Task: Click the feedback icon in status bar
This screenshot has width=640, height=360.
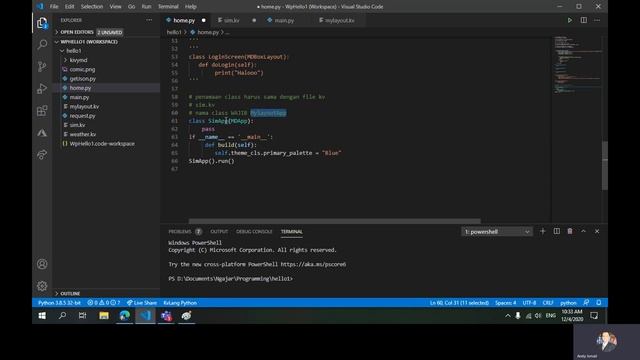Action: point(586,303)
